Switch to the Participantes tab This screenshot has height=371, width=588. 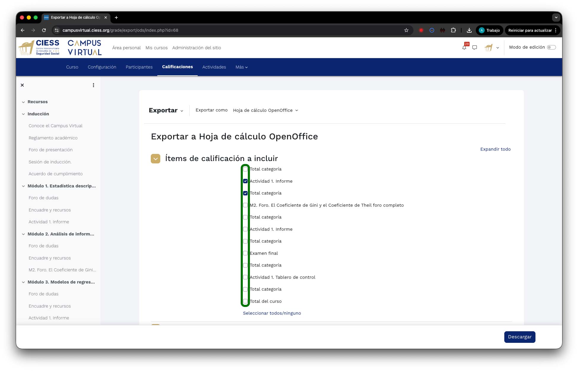(139, 67)
